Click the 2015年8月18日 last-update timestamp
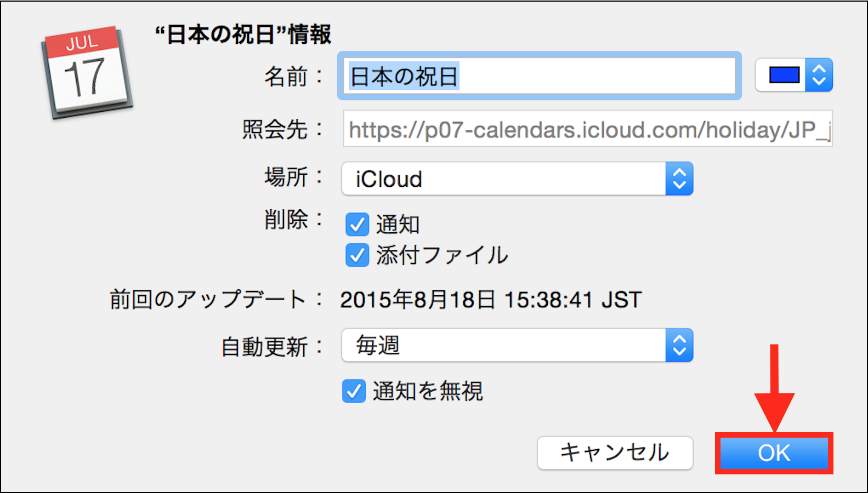Viewport: 868px width, 493px height. [x=490, y=300]
